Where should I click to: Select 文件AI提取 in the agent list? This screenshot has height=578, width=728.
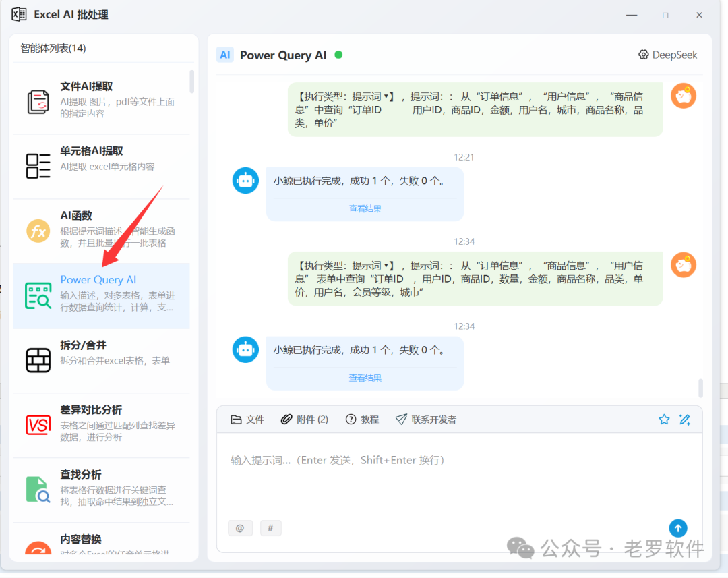point(101,100)
